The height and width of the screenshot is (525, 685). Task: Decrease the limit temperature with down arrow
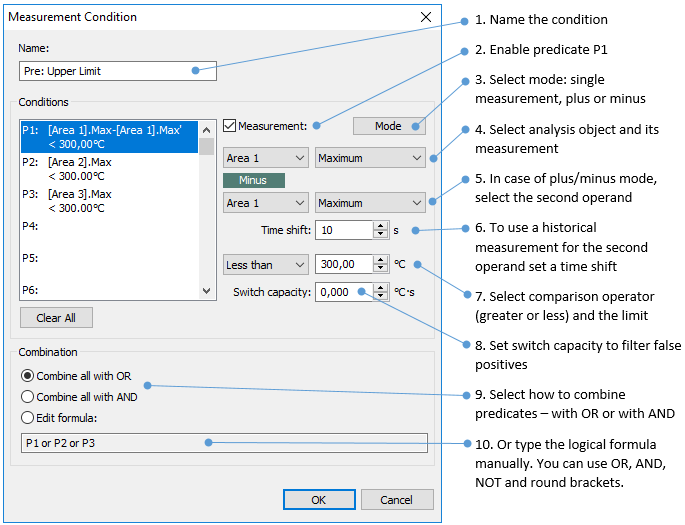click(x=381, y=269)
